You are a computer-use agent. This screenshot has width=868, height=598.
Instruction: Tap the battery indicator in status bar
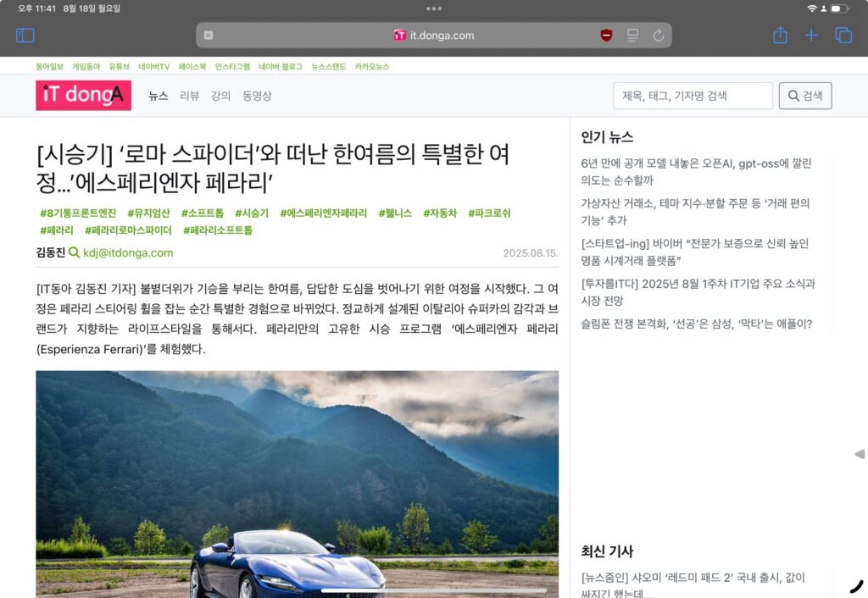point(839,8)
